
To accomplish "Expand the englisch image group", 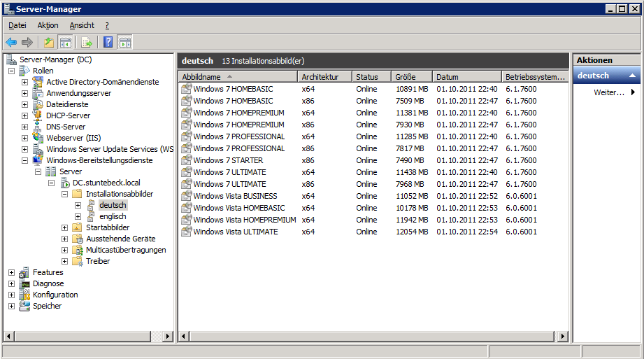I will pyautogui.click(x=78, y=216).
